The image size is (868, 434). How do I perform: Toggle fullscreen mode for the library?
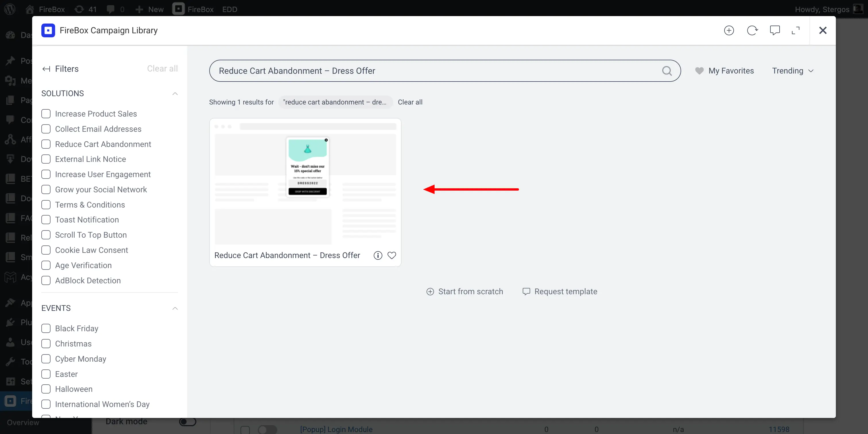click(796, 30)
